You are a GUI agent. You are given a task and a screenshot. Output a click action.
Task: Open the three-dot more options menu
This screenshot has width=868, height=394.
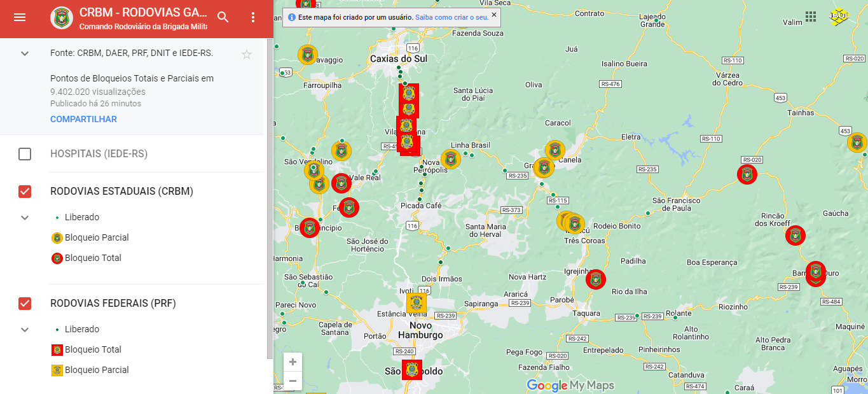(253, 17)
